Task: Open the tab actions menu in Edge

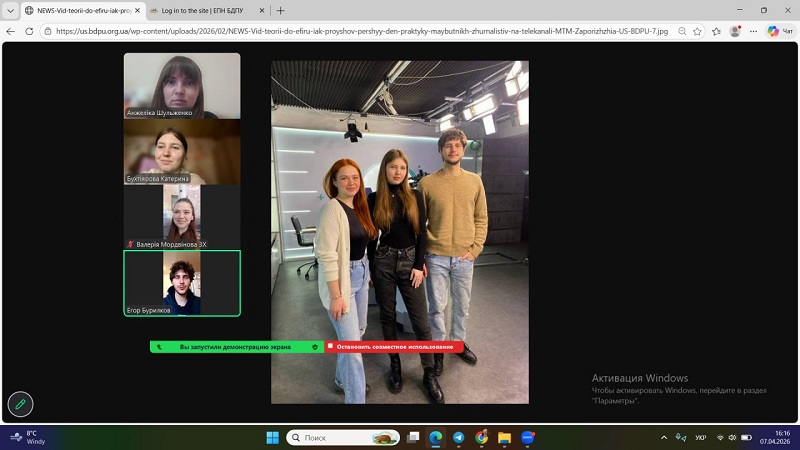Action: (x=10, y=10)
